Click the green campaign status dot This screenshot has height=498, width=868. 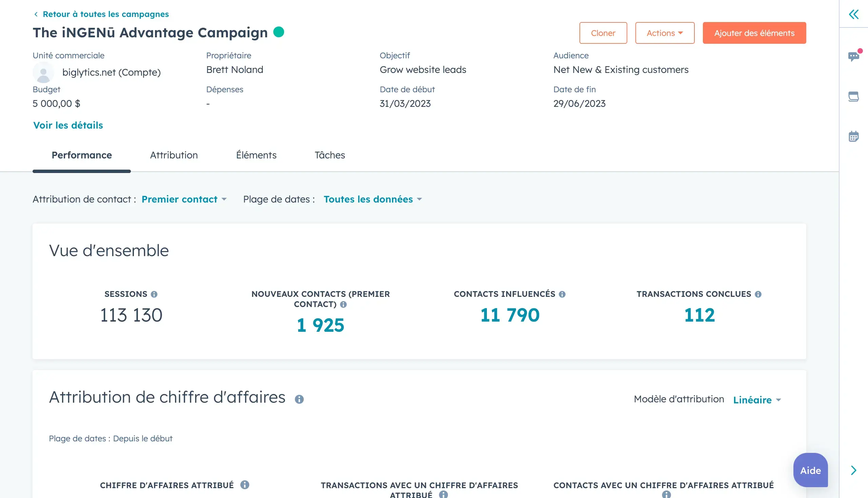point(279,32)
